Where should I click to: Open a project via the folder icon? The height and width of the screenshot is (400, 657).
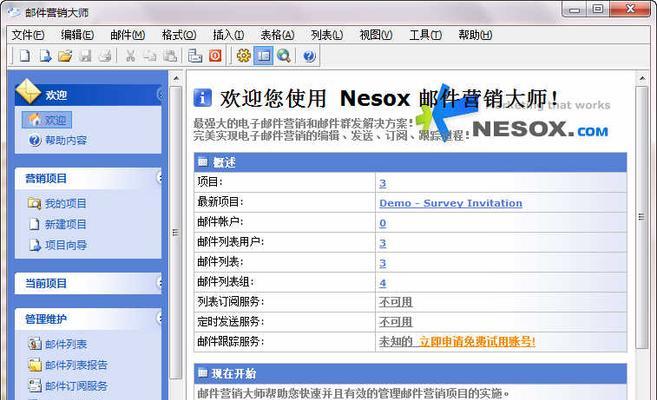[65, 56]
